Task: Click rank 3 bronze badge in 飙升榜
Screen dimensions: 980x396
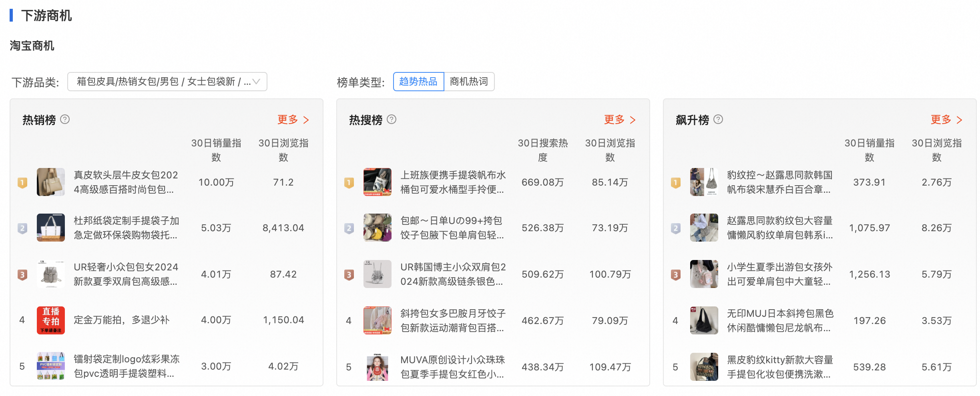Action: (x=676, y=275)
